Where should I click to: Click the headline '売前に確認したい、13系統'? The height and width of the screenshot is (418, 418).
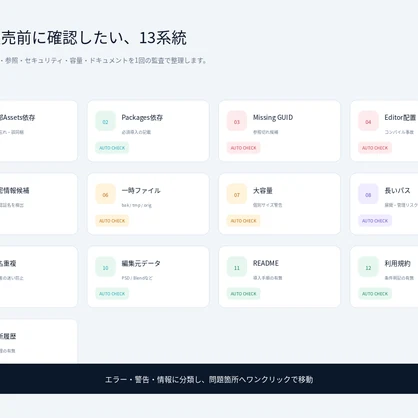click(94, 38)
